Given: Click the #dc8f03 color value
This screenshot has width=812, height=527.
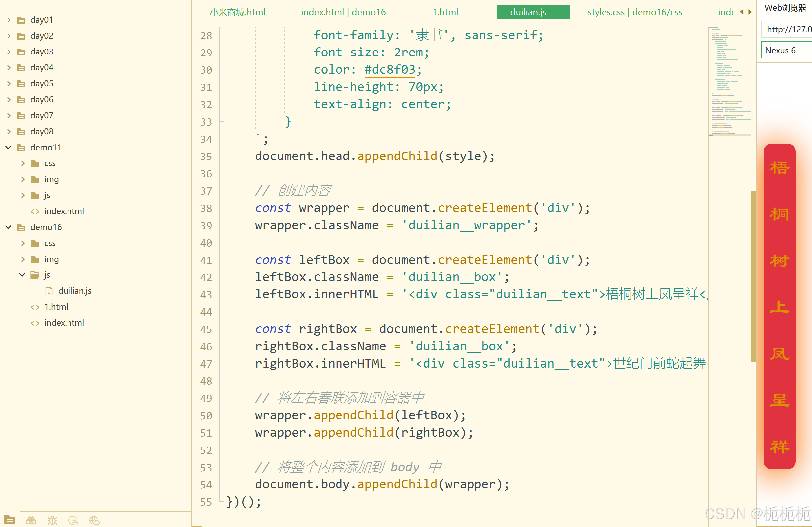Looking at the screenshot, I should 390,70.
